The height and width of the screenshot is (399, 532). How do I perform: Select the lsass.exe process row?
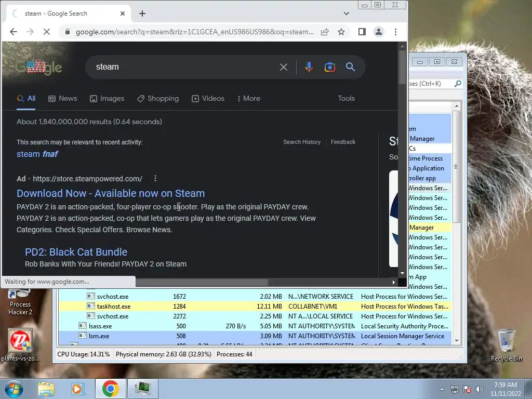pyautogui.click(x=255, y=326)
